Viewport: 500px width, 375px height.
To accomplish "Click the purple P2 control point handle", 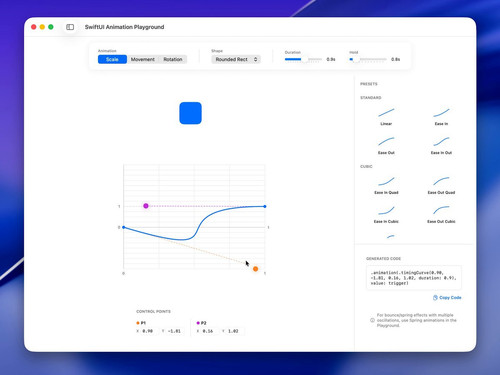I will (146, 206).
